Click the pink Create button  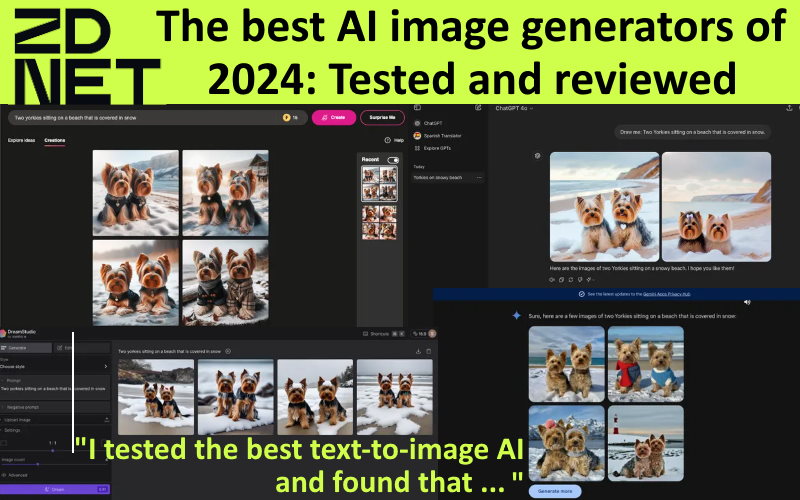click(333, 117)
